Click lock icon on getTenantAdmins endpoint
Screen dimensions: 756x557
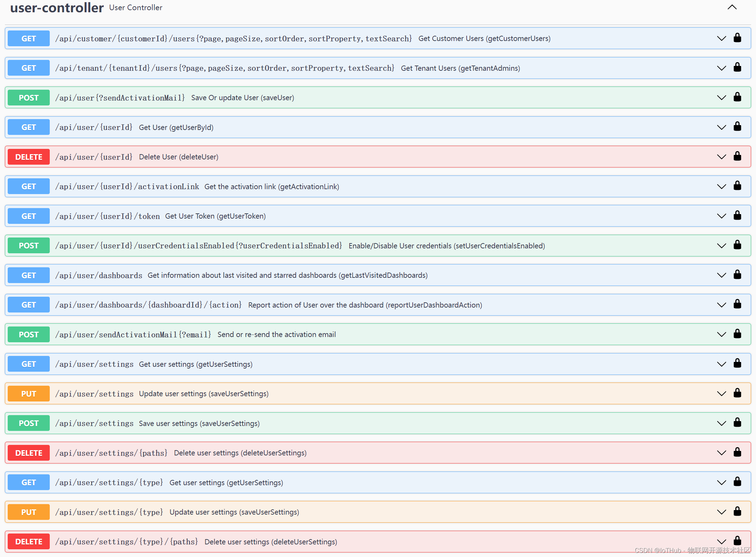(x=737, y=68)
